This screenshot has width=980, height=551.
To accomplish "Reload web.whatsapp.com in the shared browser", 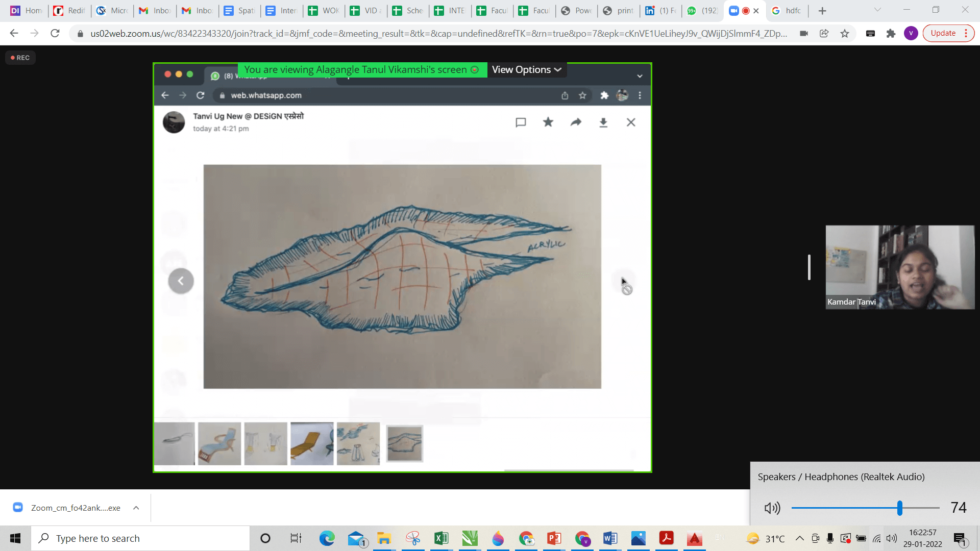I will pos(200,95).
